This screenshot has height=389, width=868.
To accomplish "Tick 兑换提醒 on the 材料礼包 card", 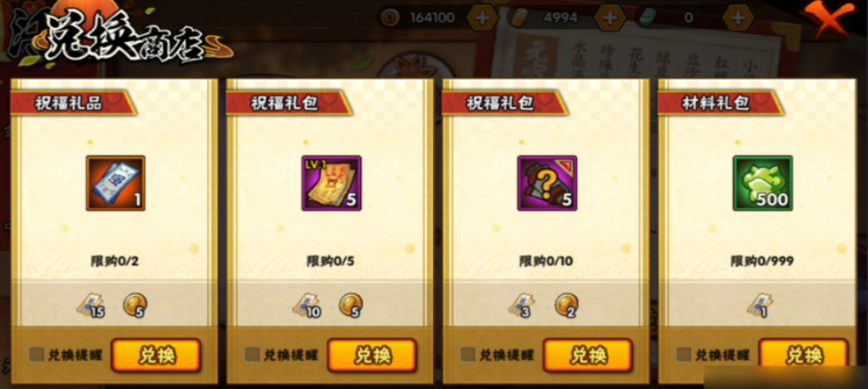I will click(x=684, y=354).
